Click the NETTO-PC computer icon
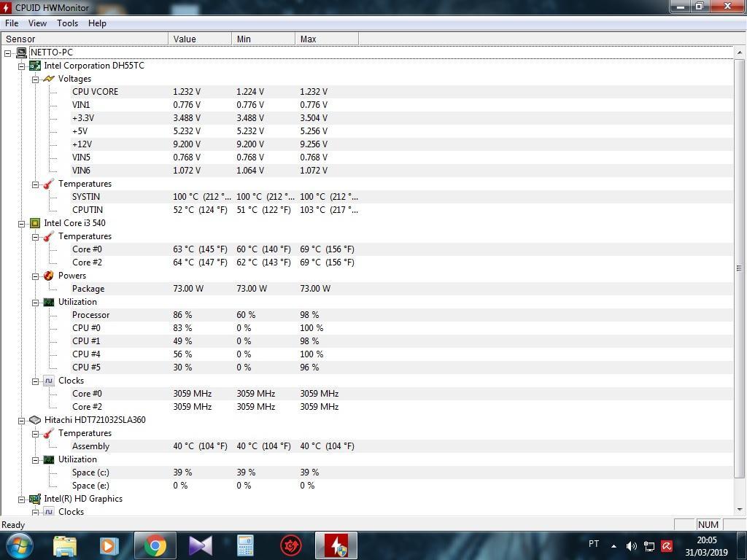 tap(21, 52)
